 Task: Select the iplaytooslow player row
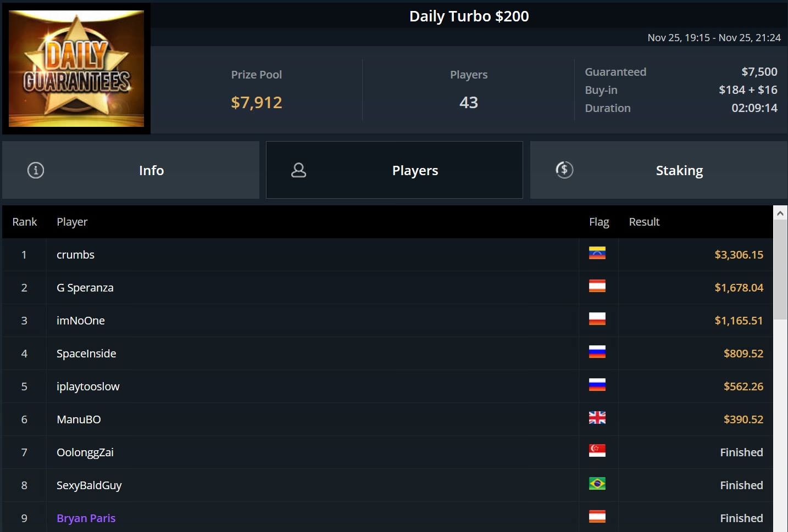click(387, 387)
